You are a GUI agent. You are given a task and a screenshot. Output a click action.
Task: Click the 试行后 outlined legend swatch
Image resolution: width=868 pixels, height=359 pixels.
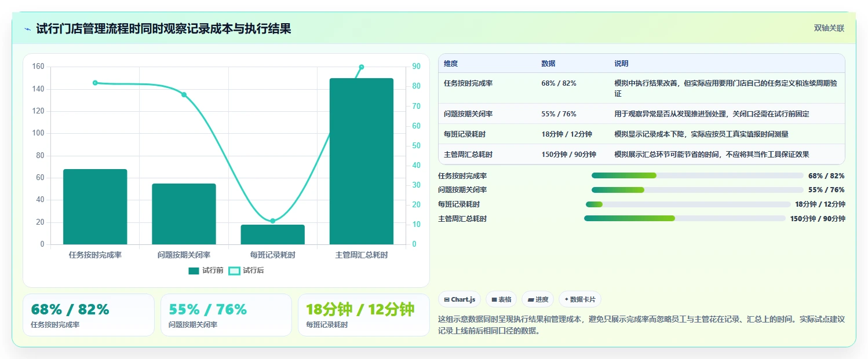click(x=234, y=270)
